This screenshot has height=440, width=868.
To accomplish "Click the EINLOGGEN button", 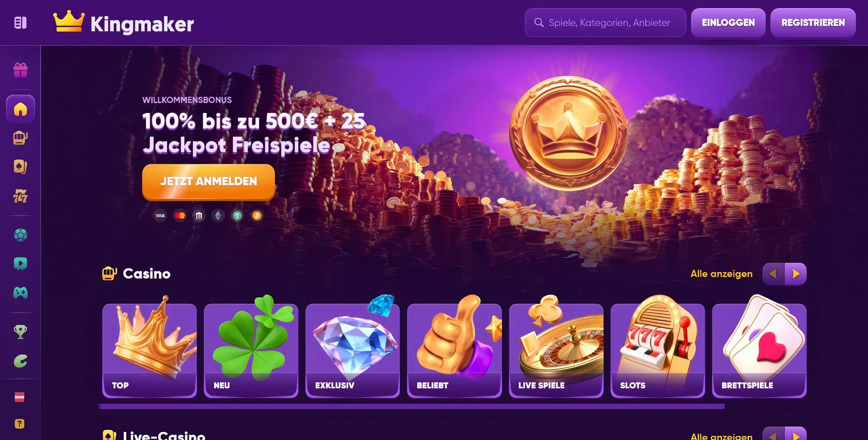I will (x=728, y=23).
